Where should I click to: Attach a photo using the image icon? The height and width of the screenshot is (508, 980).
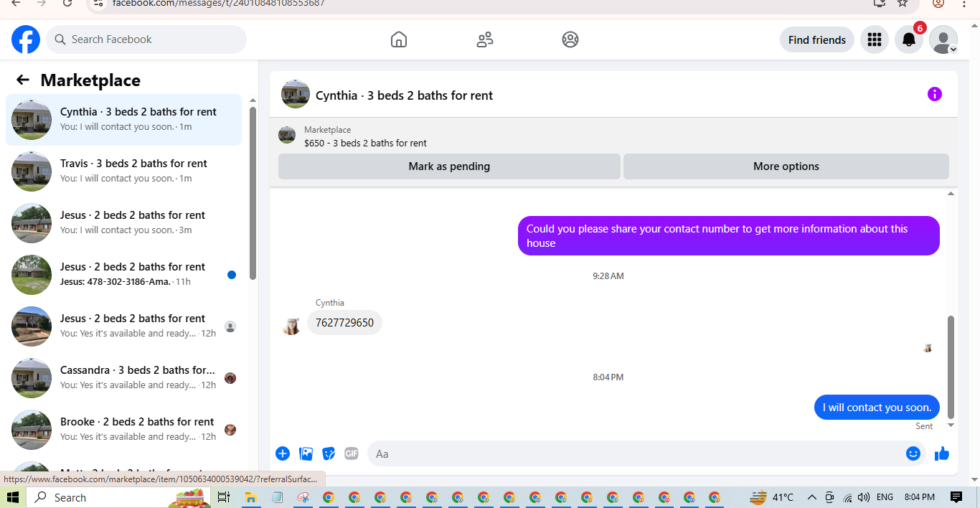coord(306,453)
